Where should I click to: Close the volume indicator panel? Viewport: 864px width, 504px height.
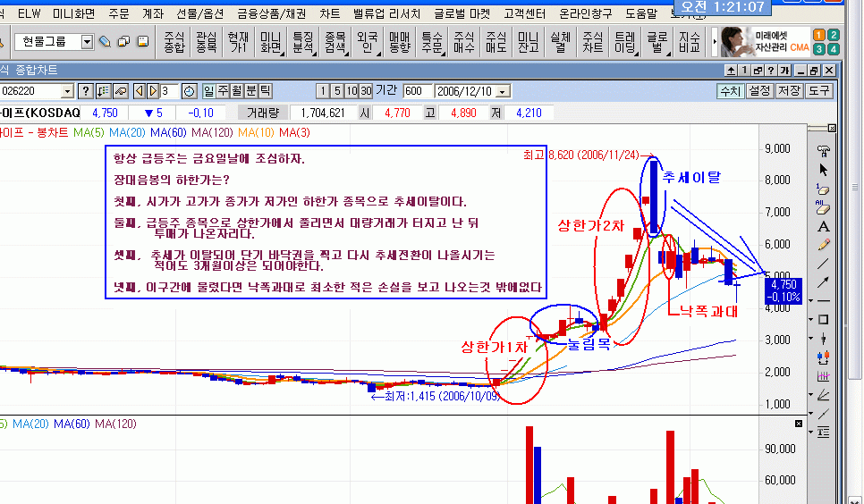coord(799,423)
